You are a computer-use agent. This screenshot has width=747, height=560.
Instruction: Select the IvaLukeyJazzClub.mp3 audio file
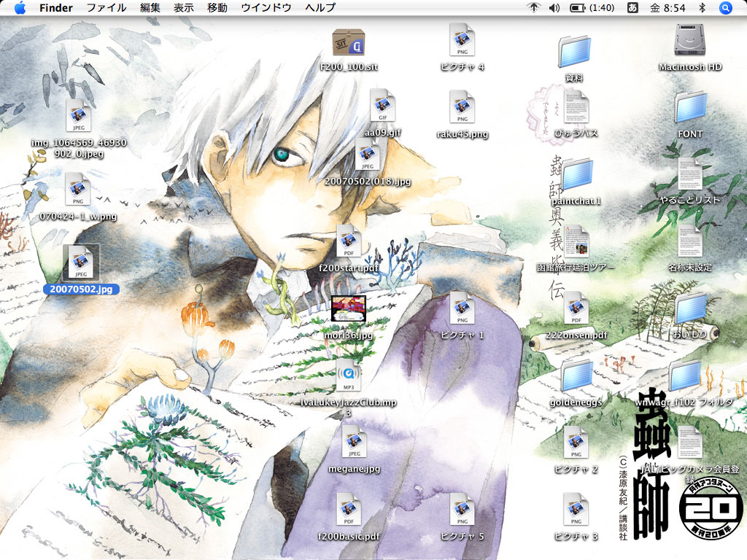tap(348, 376)
